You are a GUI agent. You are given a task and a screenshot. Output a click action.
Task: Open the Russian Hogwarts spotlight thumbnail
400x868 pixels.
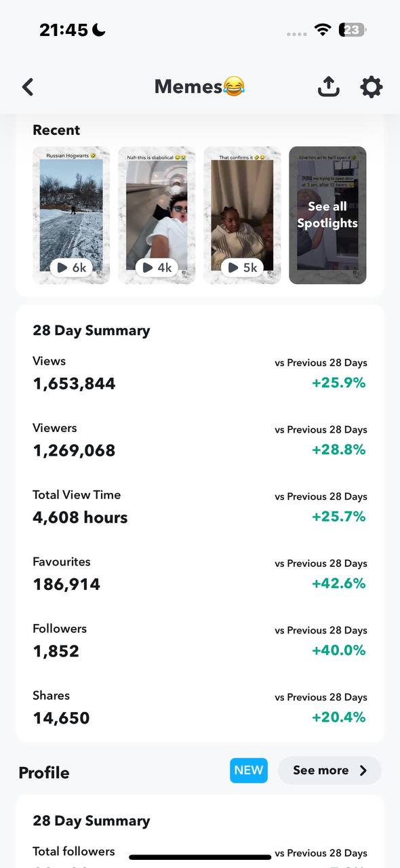click(71, 215)
